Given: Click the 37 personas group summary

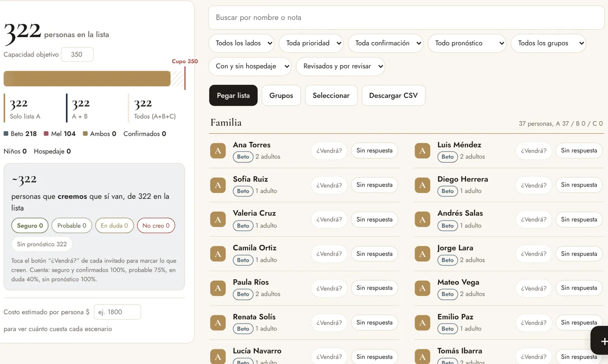Looking at the screenshot, I should tap(561, 124).
